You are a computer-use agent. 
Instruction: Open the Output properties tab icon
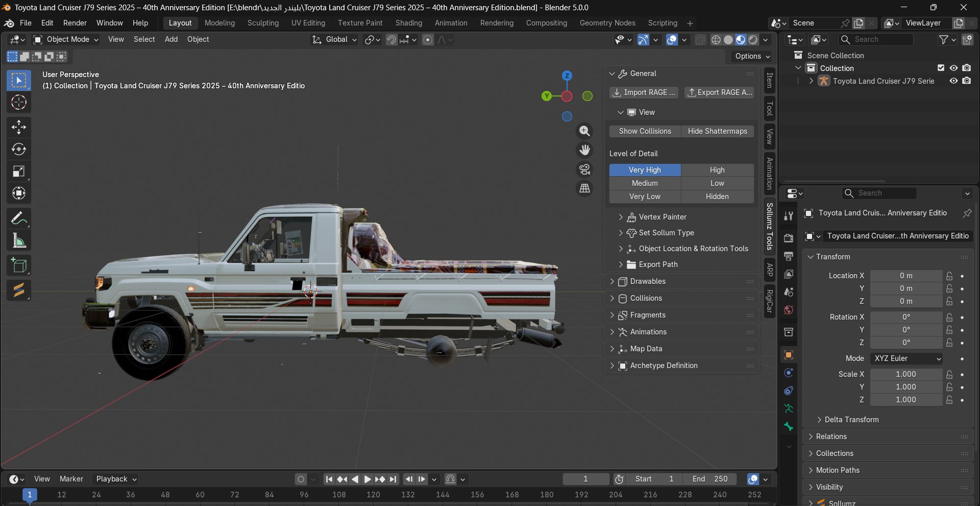(x=789, y=256)
